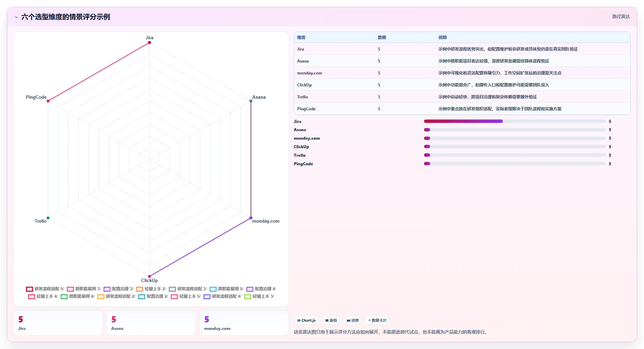Select the 进度 chip
The image size is (644, 349).
[353, 320]
